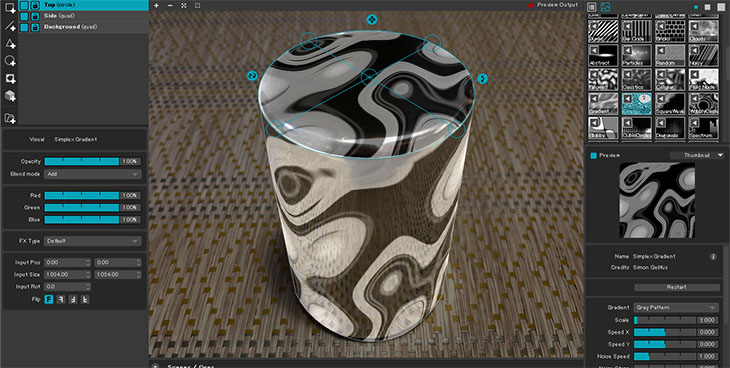The height and width of the screenshot is (368, 730).
Task: Toggle the Preview checkbox
Action: (x=594, y=156)
